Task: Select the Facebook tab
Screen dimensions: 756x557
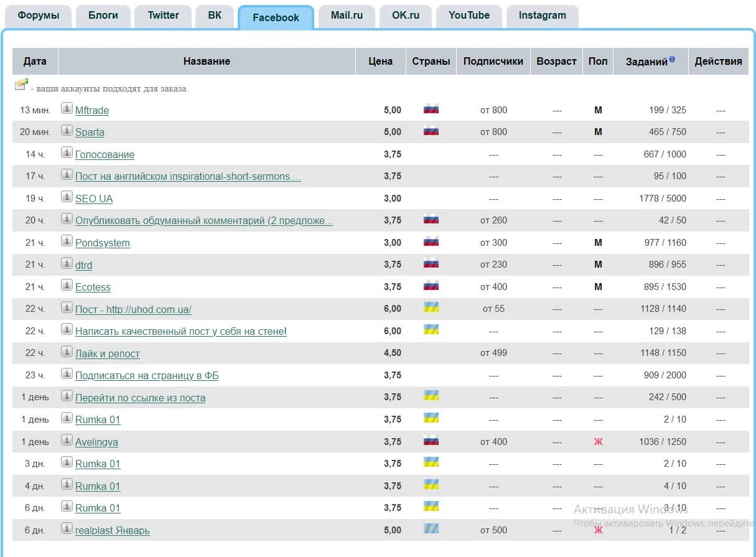Action: 276,17
